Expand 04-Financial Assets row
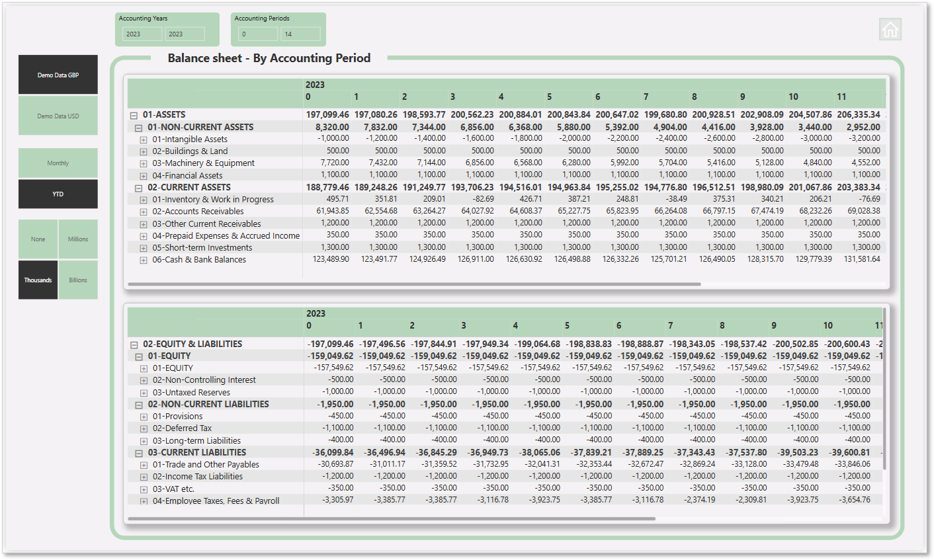The height and width of the screenshot is (560, 934). coord(144,176)
